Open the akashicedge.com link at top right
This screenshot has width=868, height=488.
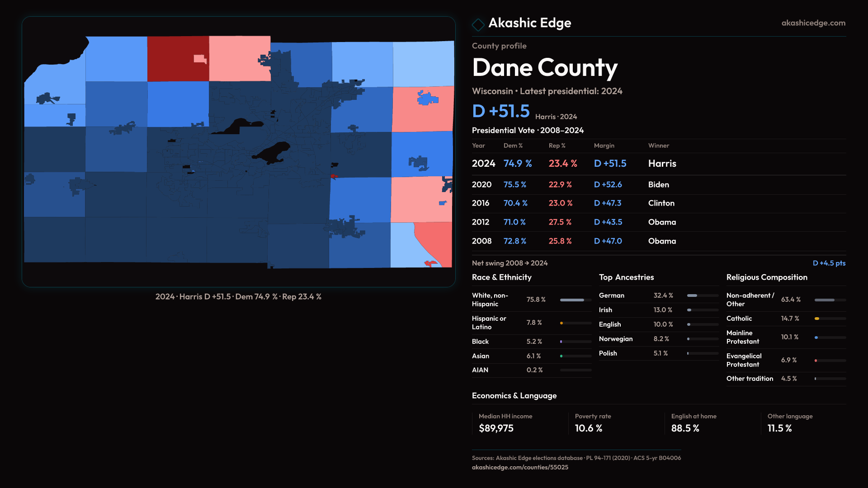tap(813, 23)
